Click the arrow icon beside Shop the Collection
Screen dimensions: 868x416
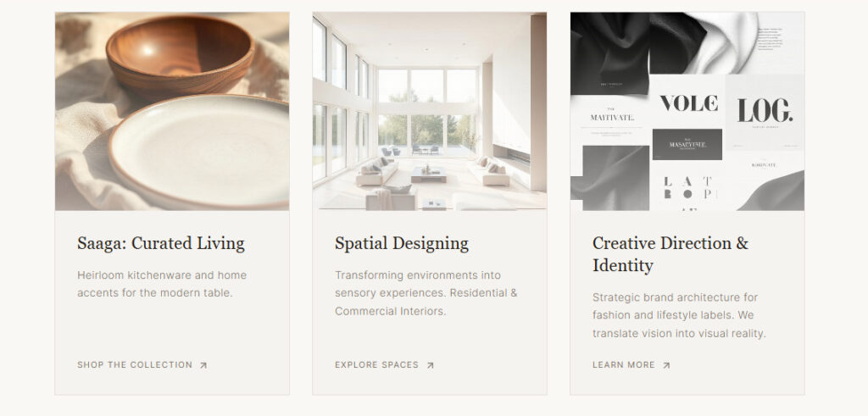click(203, 365)
